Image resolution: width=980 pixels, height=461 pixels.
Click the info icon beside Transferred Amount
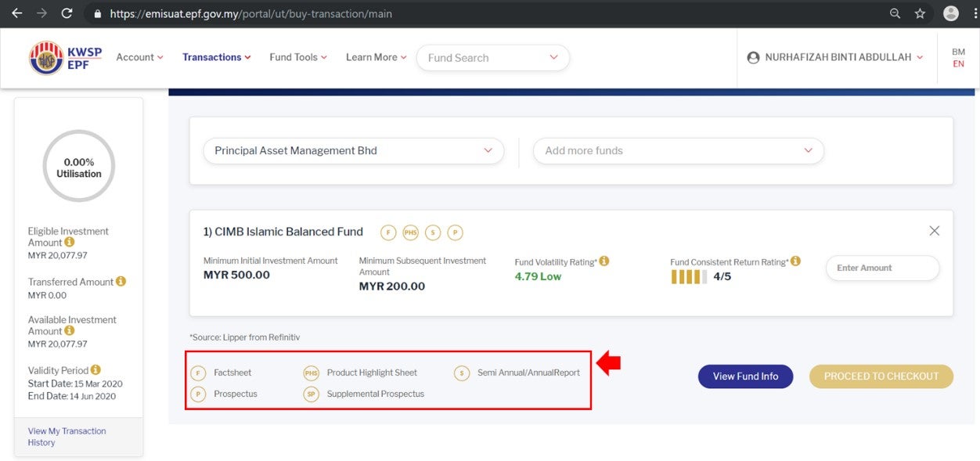click(121, 281)
